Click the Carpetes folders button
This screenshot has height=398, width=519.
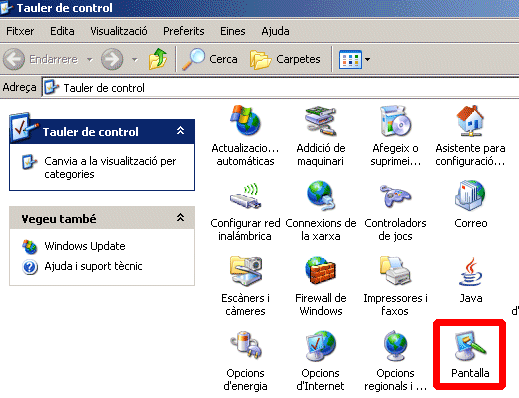pyautogui.click(x=285, y=59)
